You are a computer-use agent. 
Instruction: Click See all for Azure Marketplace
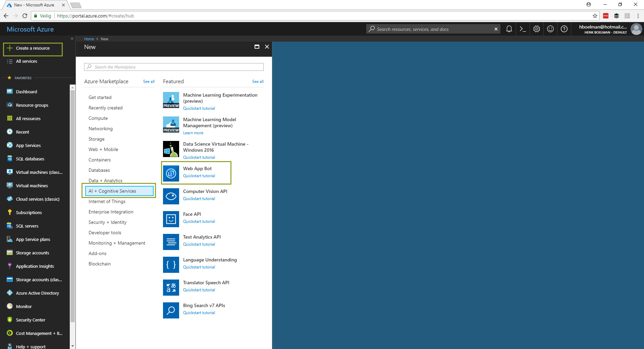(149, 82)
